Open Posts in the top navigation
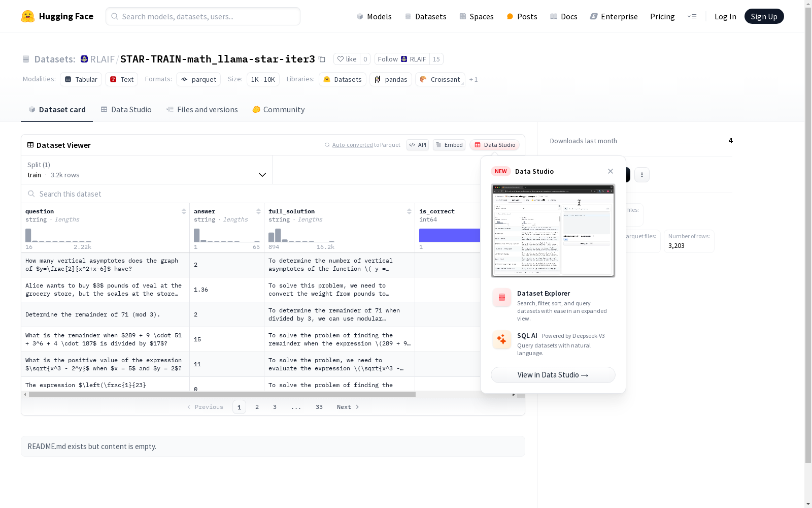 [x=522, y=16]
